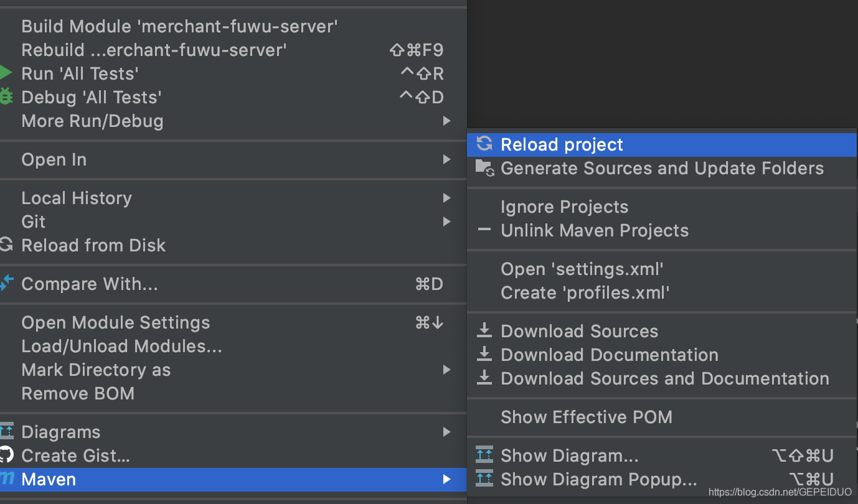
Task: Click the minus icon beside Unlink Maven Projects
Action: point(484,230)
